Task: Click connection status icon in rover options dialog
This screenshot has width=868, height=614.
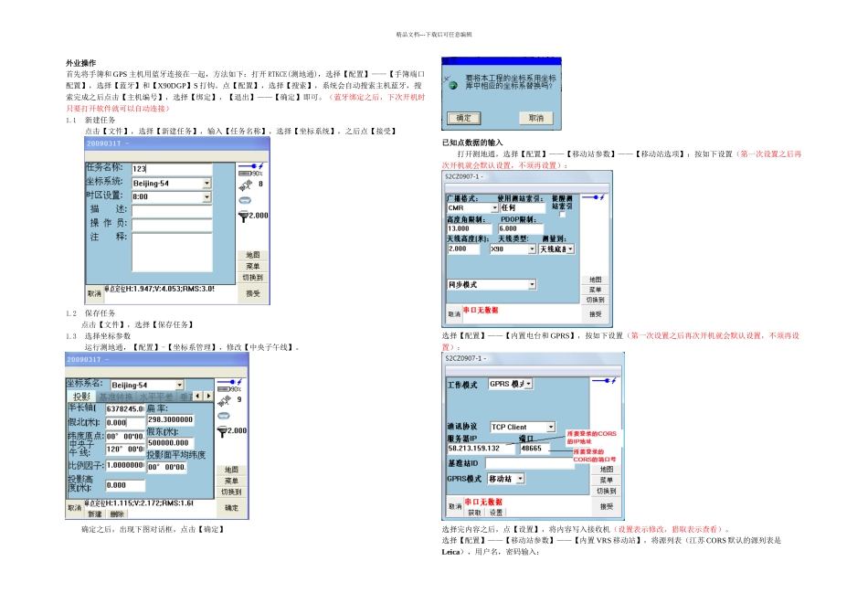Action: tap(593, 197)
